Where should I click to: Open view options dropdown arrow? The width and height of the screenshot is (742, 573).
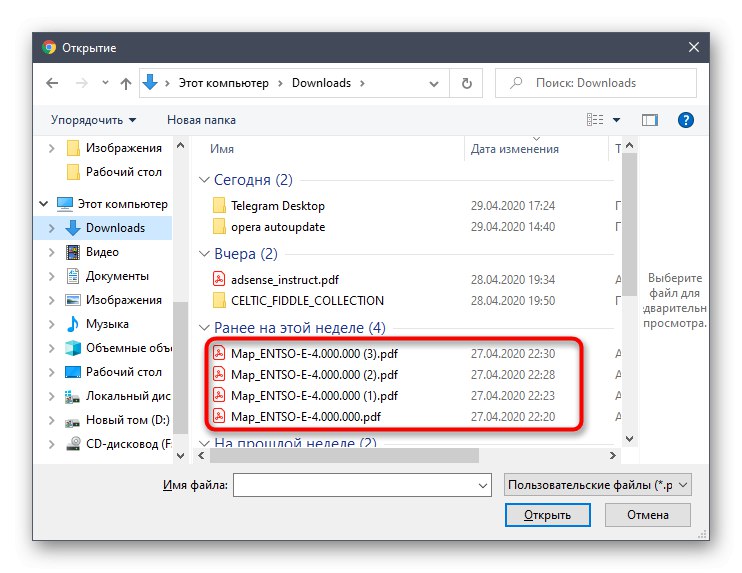pos(616,120)
